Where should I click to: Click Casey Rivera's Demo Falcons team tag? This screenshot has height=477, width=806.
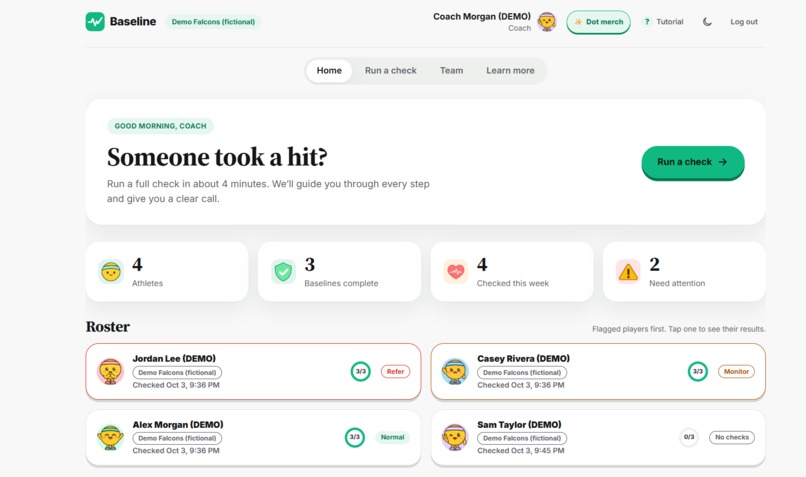point(522,372)
